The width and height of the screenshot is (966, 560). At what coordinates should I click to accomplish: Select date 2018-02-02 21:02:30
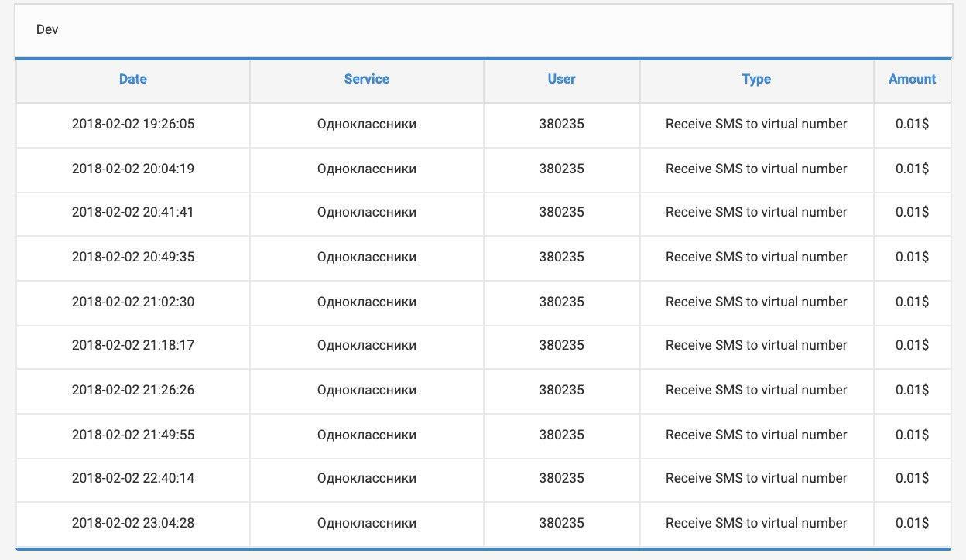pyautogui.click(x=133, y=302)
